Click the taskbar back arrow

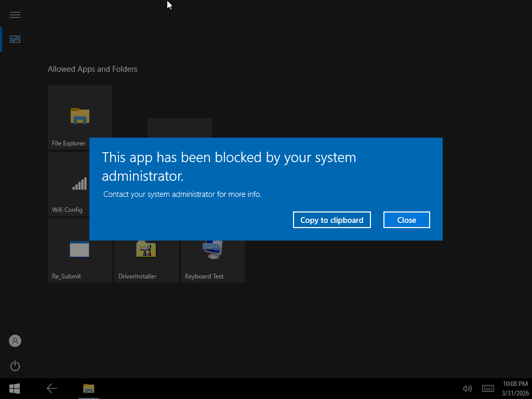pyautogui.click(x=52, y=388)
